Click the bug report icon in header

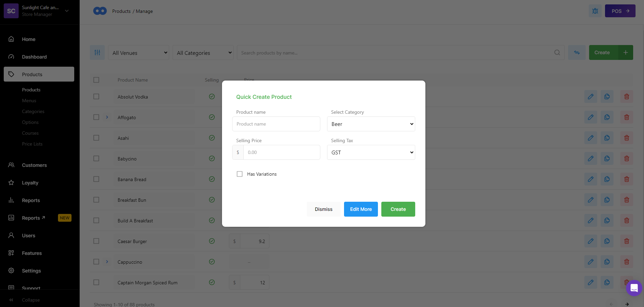(595, 11)
